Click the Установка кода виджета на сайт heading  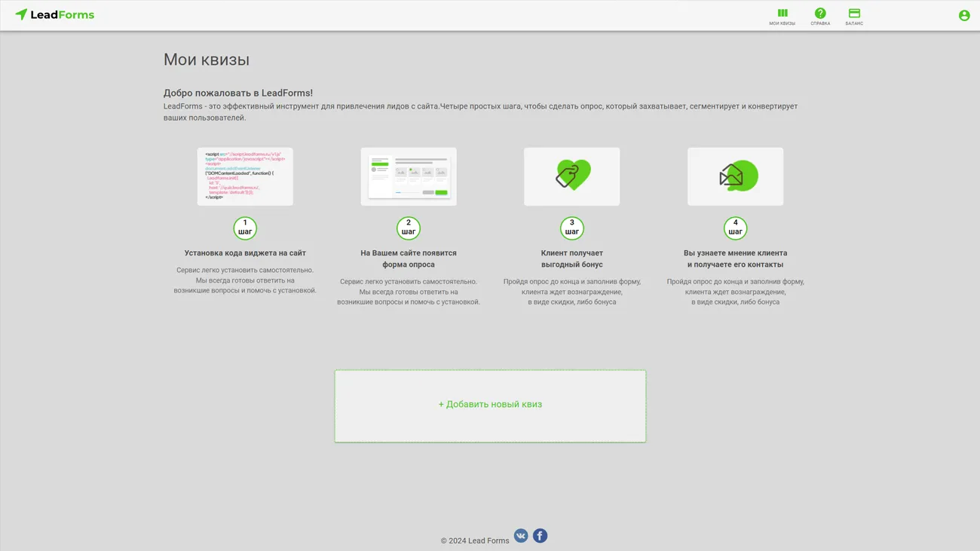pyautogui.click(x=245, y=253)
